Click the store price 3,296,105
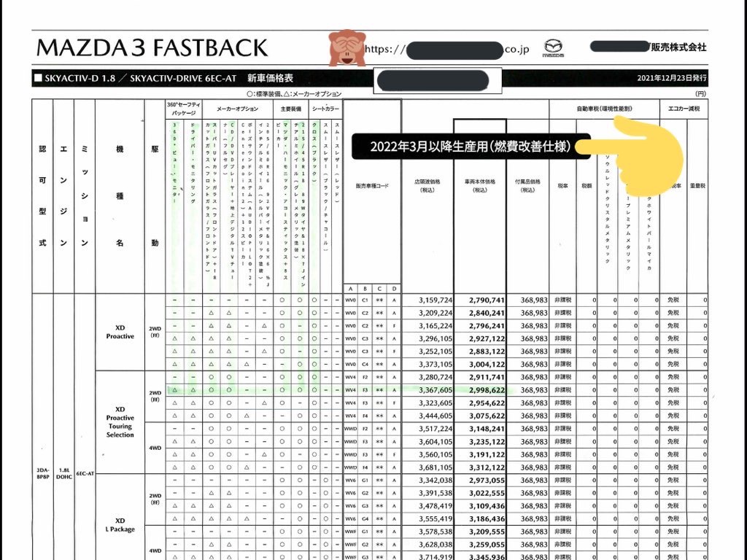The image size is (747, 560). [436, 338]
